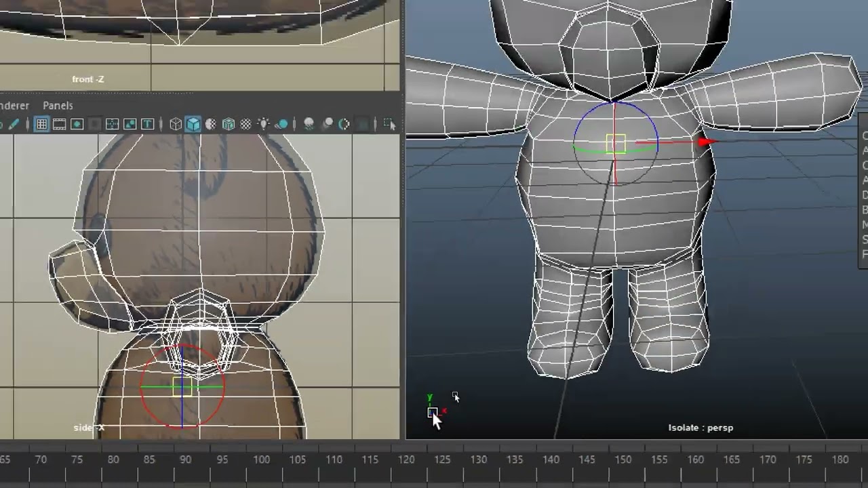868x488 pixels.
Task: Toggle the Field Chart icon
Action: pos(112,124)
